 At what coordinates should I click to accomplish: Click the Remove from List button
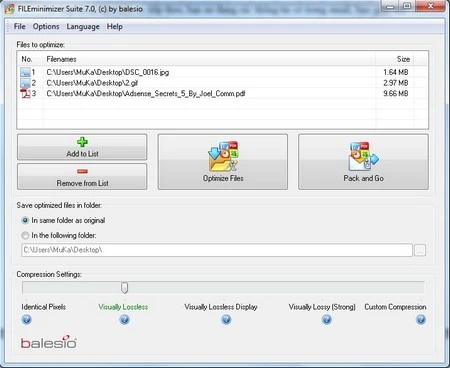pyautogui.click(x=82, y=176)
